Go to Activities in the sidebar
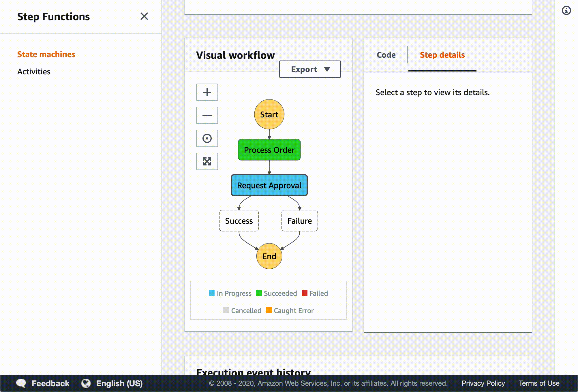Screen dimensions: 578x392 pos(34,71)
